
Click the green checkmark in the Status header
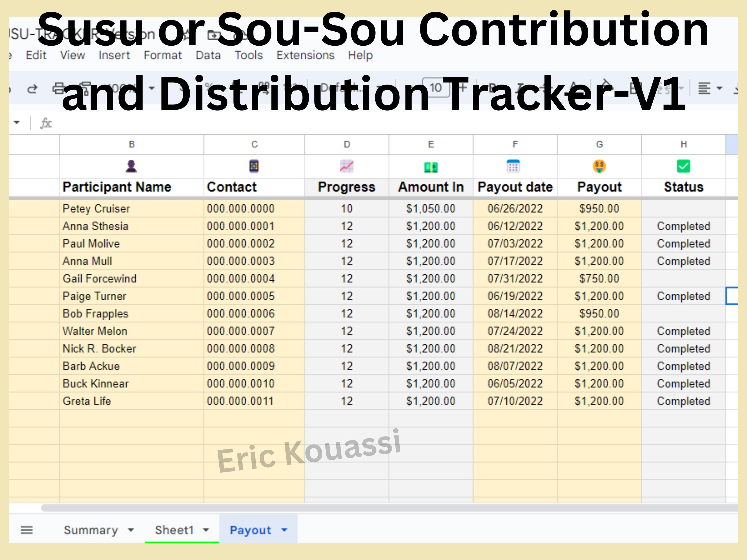pos(683,166)
